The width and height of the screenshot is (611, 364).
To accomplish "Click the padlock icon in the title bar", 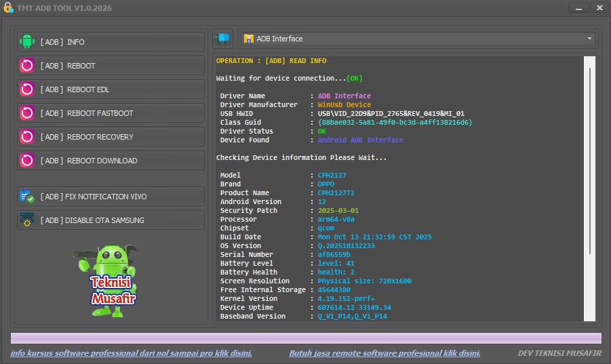I will pos(8,8).
